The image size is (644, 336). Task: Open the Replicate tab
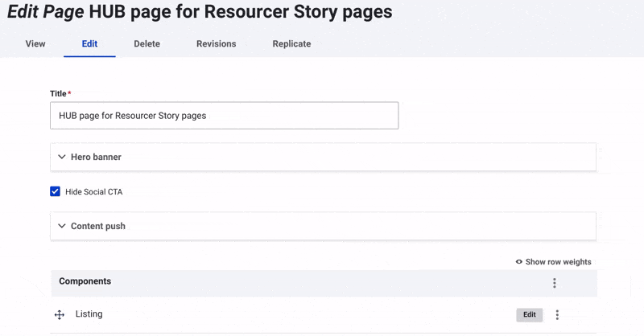pyautogui.click(x=291, y=44)
